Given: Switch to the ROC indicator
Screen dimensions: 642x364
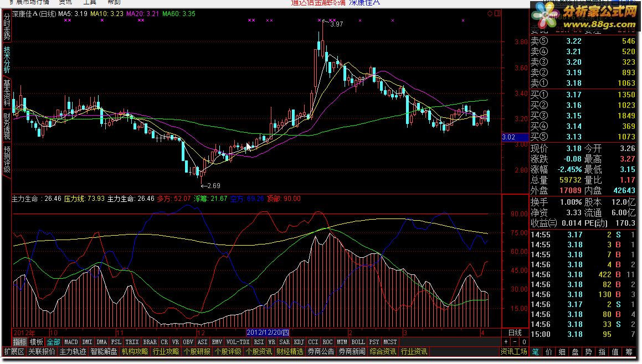Looking at the screenshot, I should 327,342.
